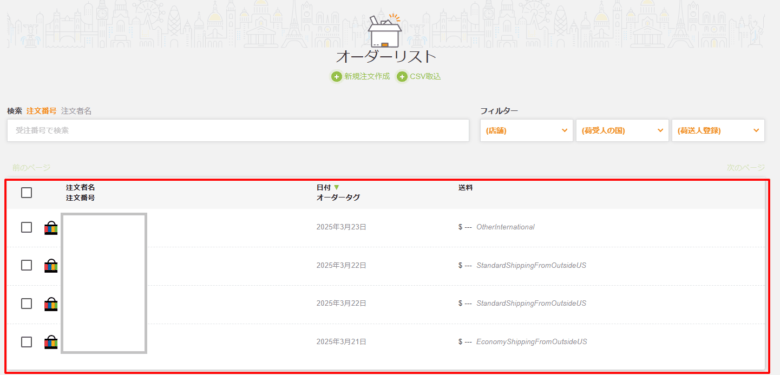Click shop icon for EconomyShippingFromOutsideUS order
This screenshot has width=780, height=375.
point(51,342)
